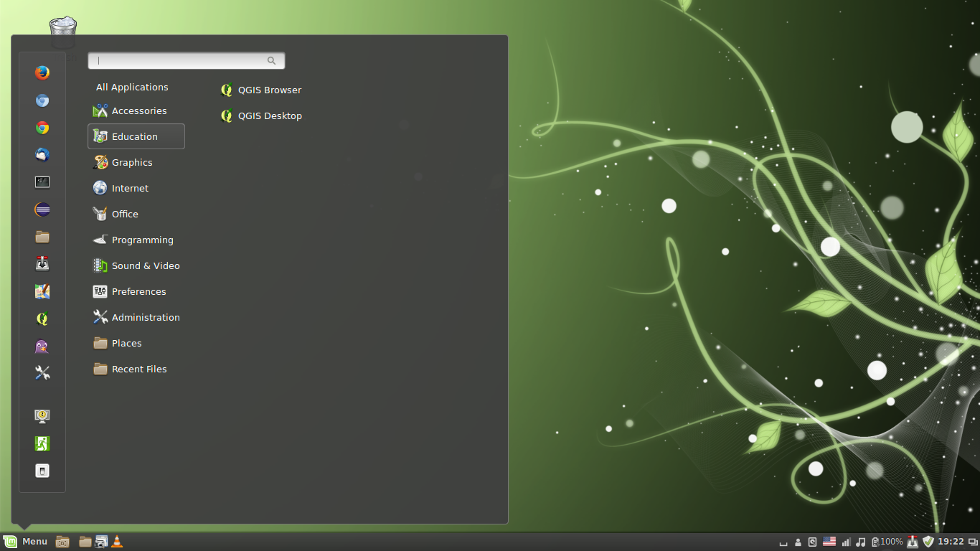
Task: Select All Applications category
Action: point(132,88)
